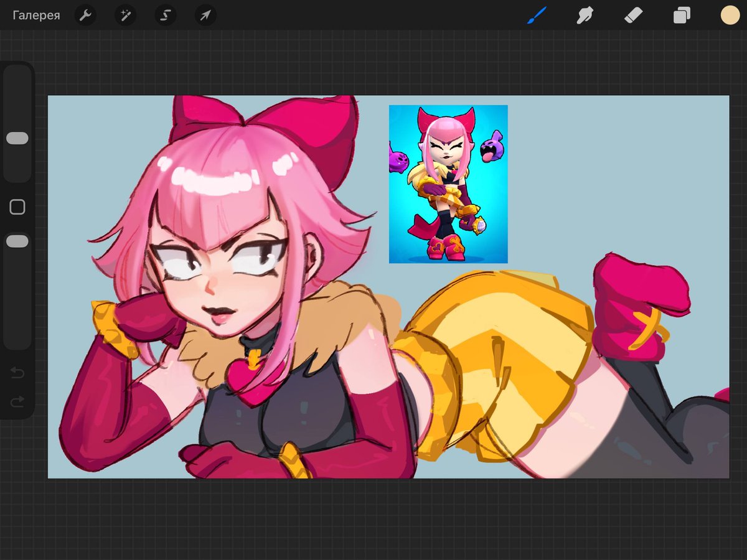
Task: Activate the Transform arrow tool
Action: [x=205, y=15]
